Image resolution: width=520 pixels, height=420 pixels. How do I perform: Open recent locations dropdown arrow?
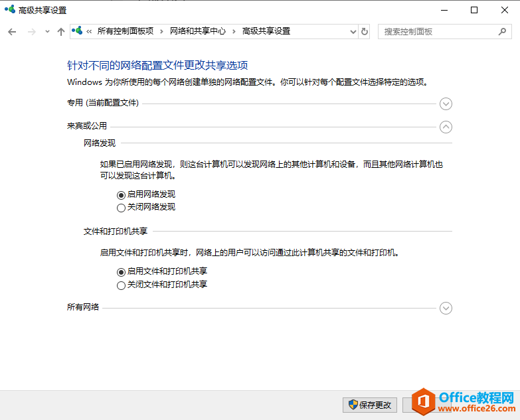click(47, 32)
